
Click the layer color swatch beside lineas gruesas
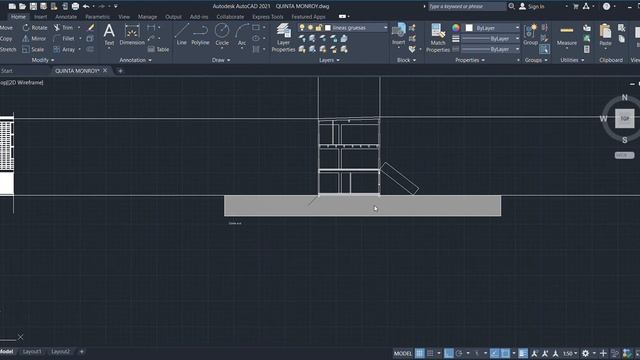click(327, 28)
